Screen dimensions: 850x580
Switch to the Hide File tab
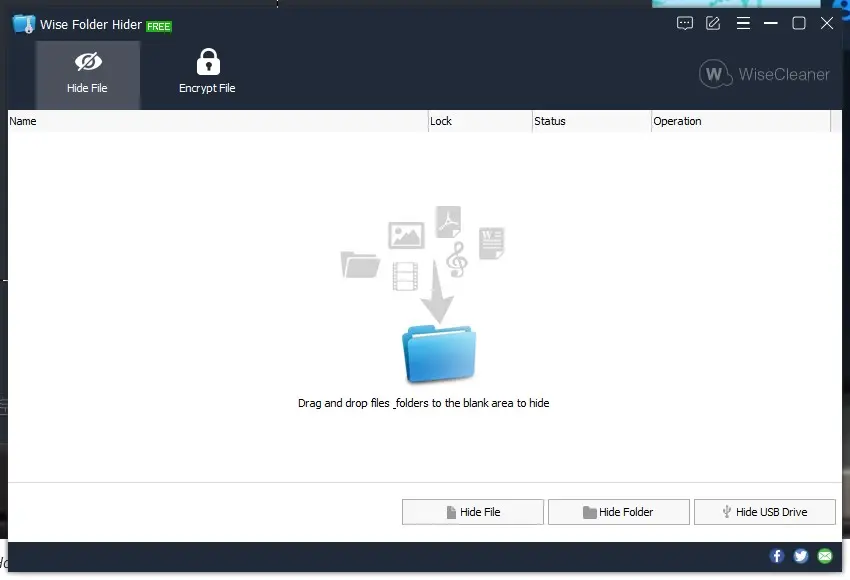88,75
